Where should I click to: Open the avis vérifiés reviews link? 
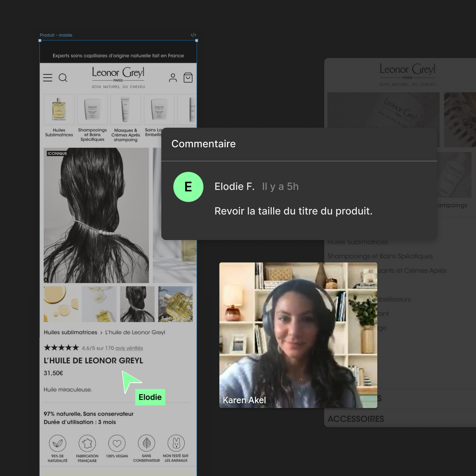[129, 348]
